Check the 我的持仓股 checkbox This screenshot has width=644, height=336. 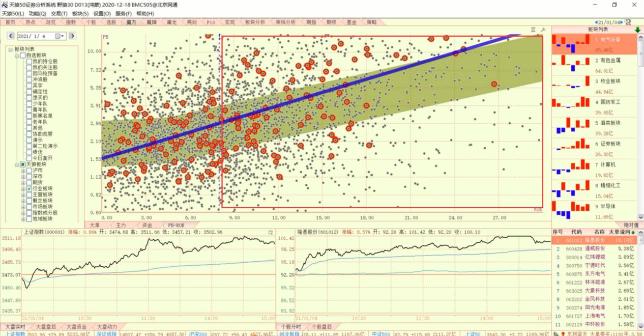pyautogui.click(x=29, y=61)
